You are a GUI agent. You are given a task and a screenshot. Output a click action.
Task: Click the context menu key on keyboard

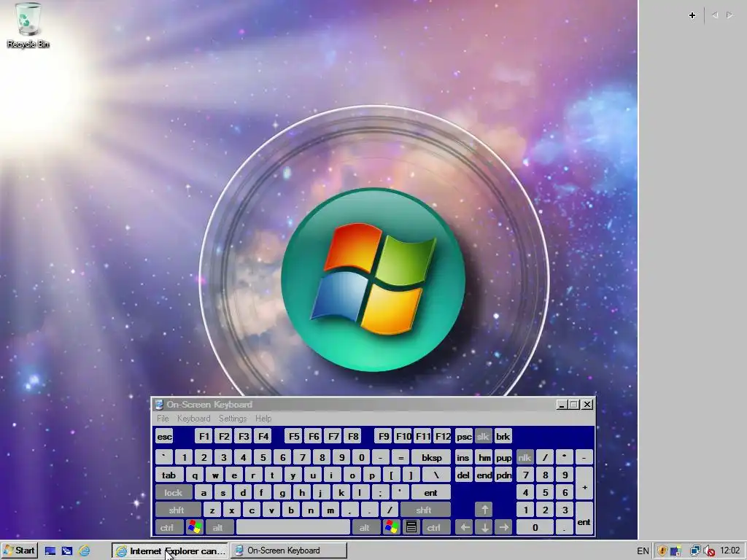pos(411,528)
